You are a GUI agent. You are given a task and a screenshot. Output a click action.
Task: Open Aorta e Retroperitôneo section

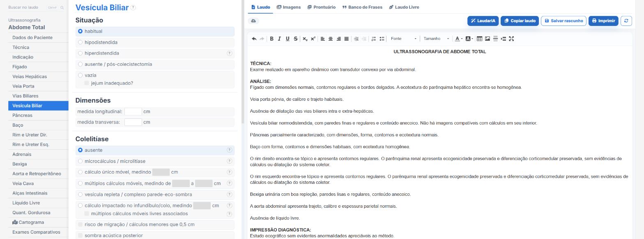click(38, 174)
